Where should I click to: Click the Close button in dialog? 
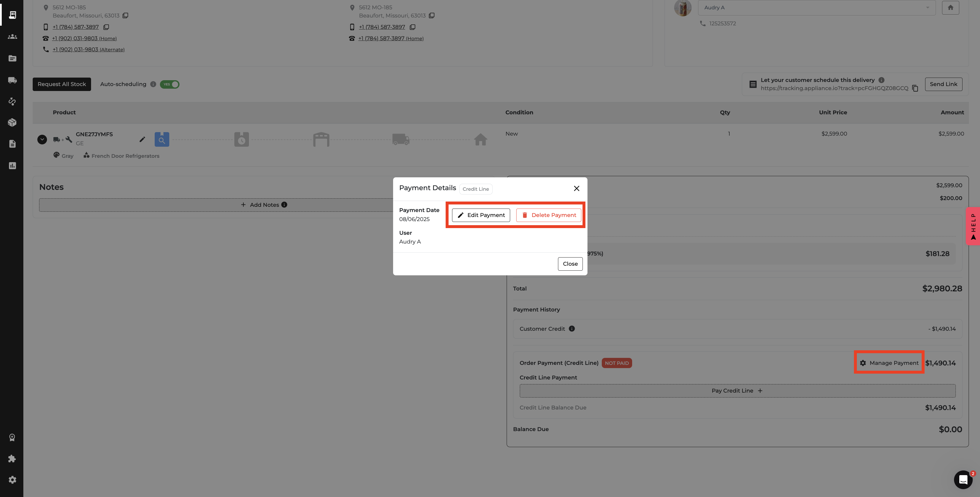[570, 264]
